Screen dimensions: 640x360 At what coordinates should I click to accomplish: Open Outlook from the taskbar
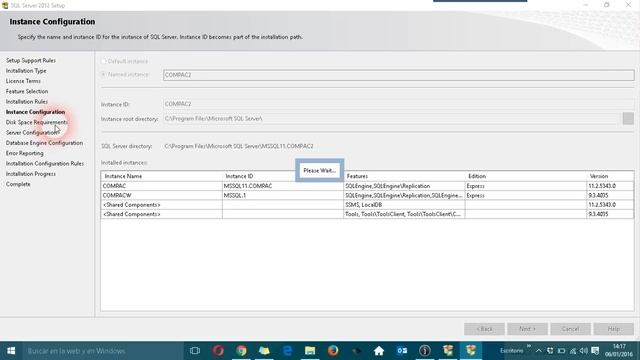point(402,351)
